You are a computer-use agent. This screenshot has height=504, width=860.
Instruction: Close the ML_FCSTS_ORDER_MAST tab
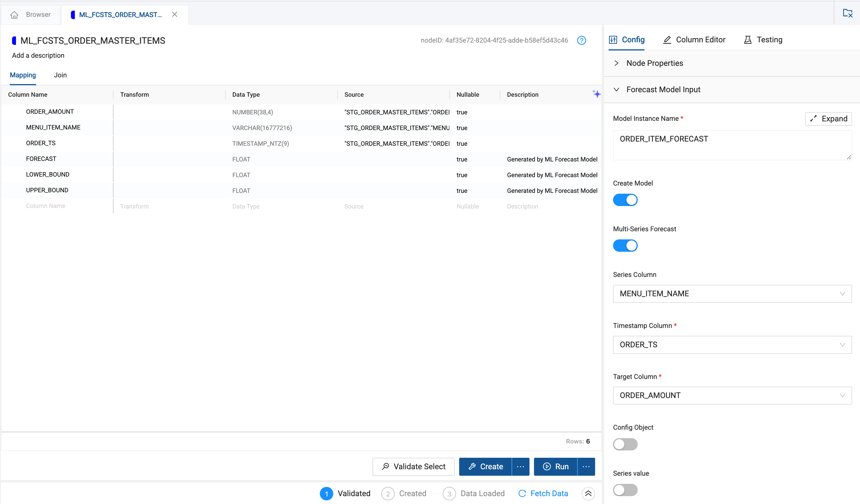(x=175, y=14)
